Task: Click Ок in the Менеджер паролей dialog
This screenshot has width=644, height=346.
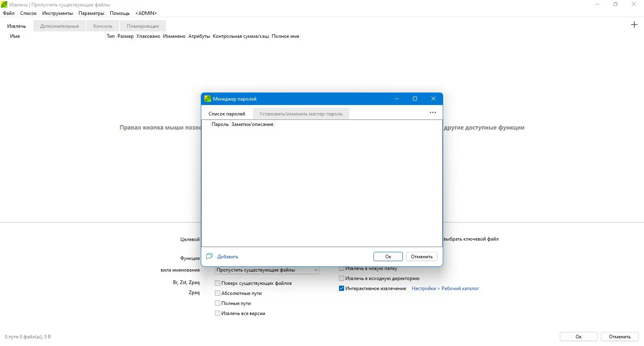Action: (388, 257)
